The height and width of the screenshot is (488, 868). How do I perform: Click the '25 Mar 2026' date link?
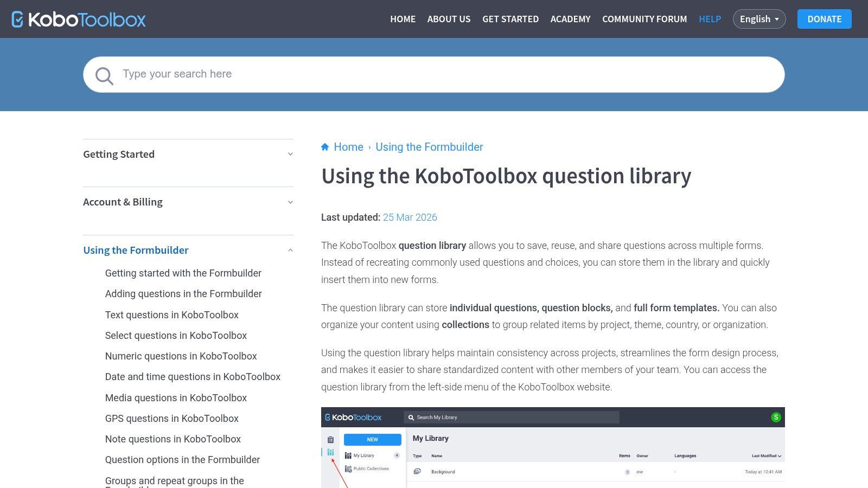[410, 217]
